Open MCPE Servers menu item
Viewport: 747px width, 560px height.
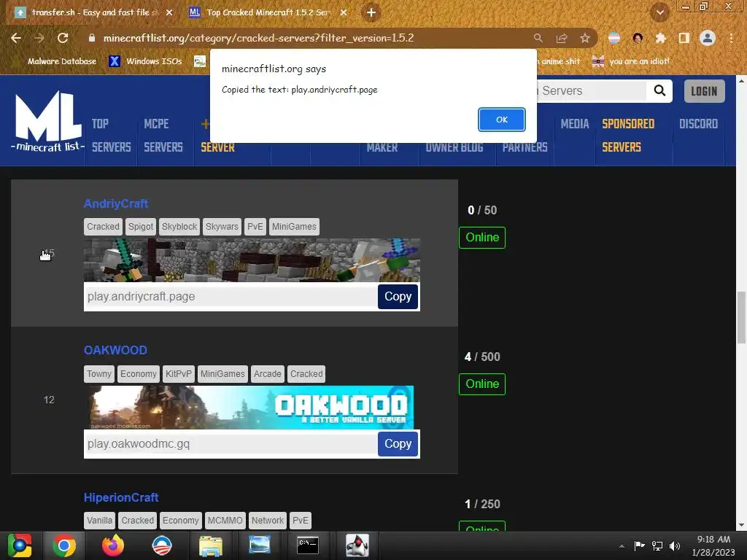click(x=163, y=135)
